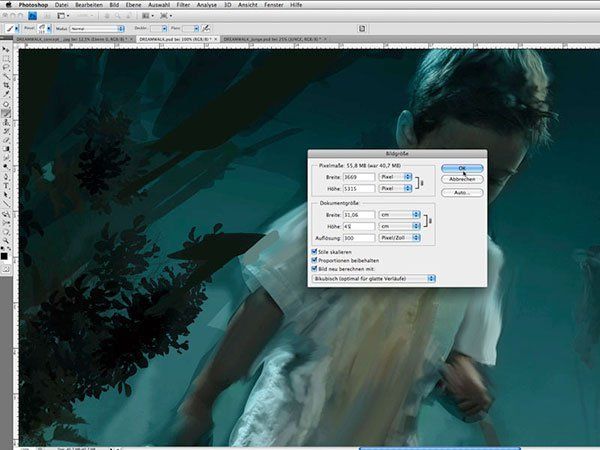This screenshot has width=600, height=450.
Task: Enable airbrush mode in options bar
Action: (x=206, y=28)
